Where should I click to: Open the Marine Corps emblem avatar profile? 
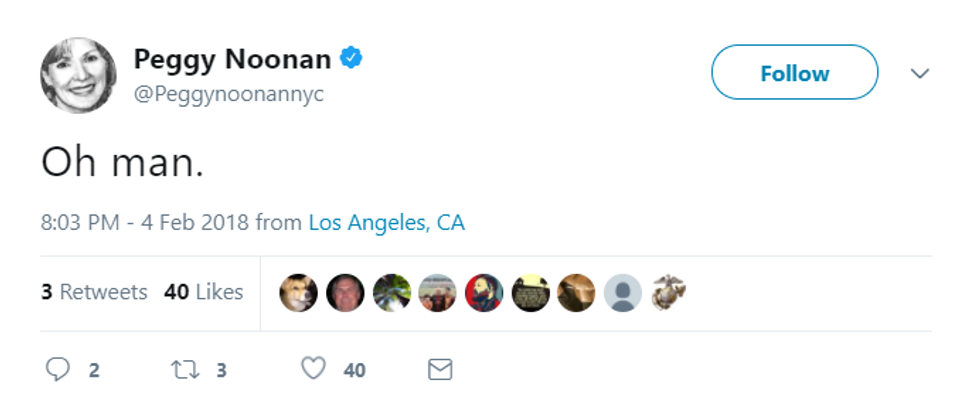click(x=669, y=293)
